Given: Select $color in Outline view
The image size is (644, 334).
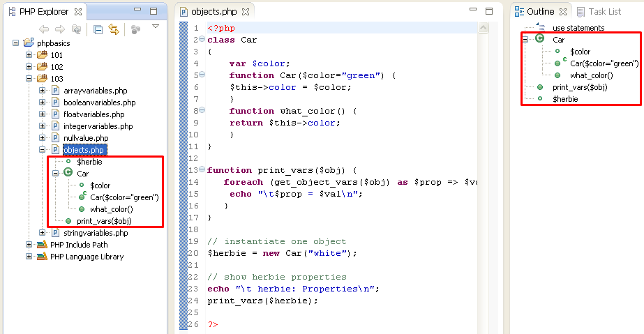Looking at the screenshot, I should click(580, 52).
